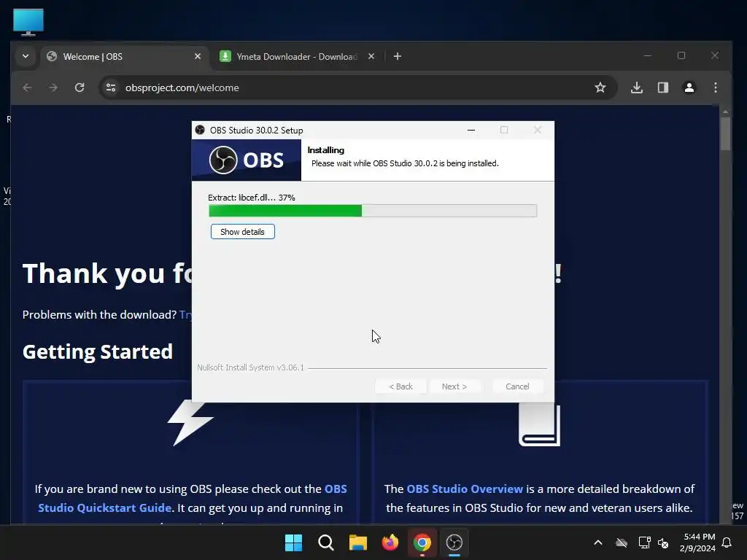The width and height of the screenshot is (747, 560).
Task: Click the OBS logo in installer header
Action: [x=247, y=160]
